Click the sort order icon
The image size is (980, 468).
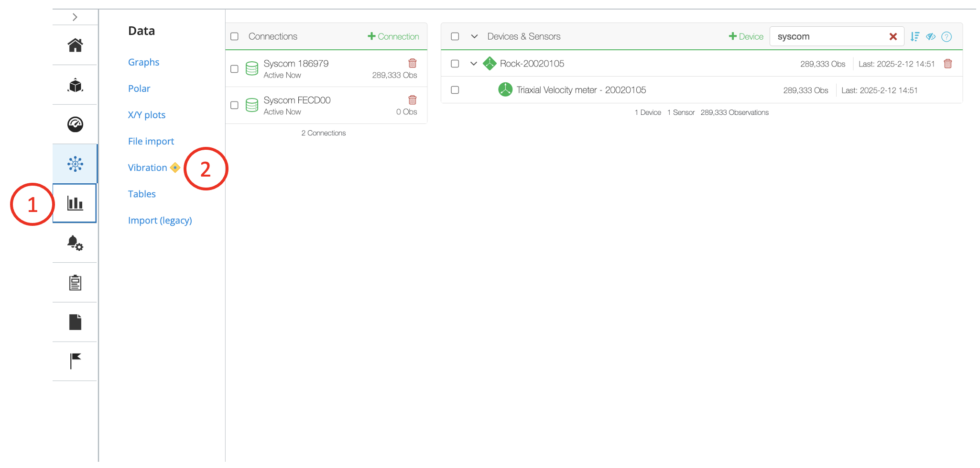pyautogui.click(x=915, y=37)
